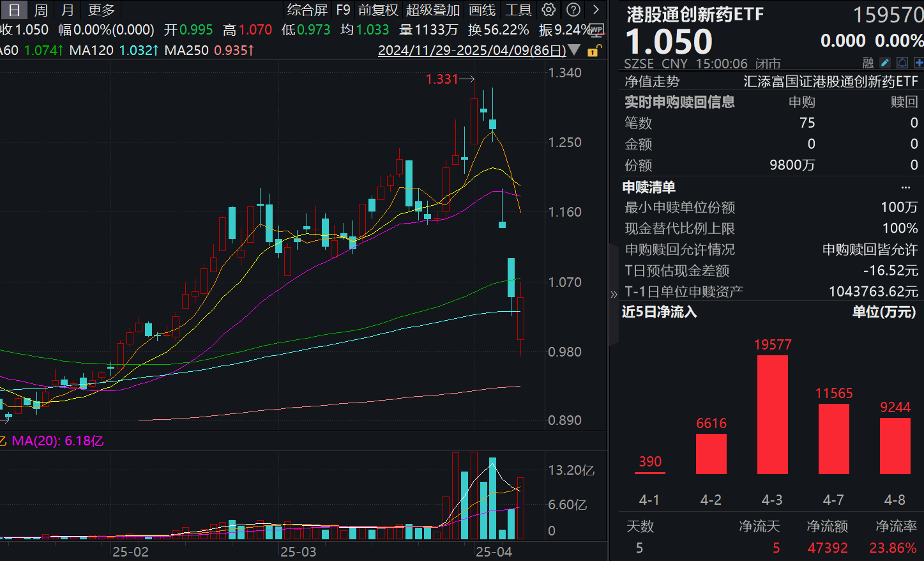
Task: Click the 融 margin trading icon
Action: 868,63
